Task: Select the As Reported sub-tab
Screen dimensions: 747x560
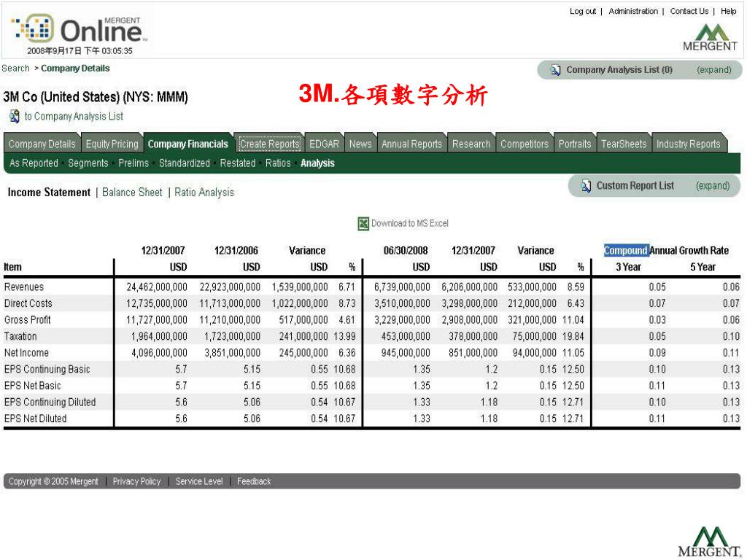Action: [x=34, y=163]
